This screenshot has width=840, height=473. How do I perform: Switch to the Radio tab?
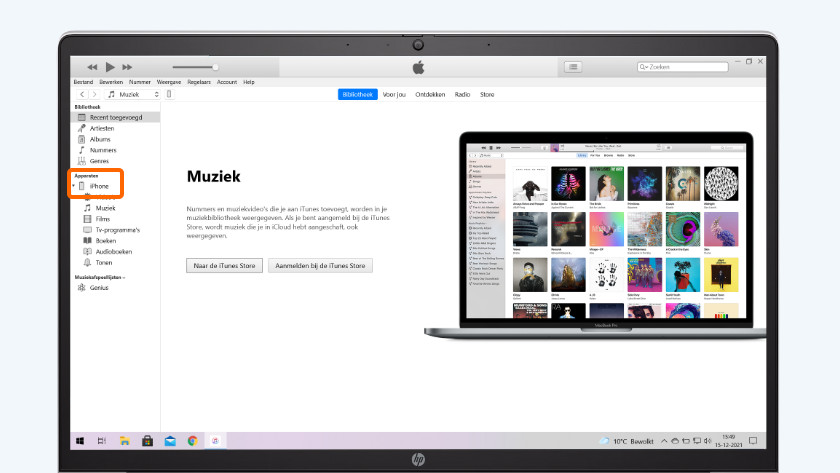pyautogui.click(x=462, y=94)
